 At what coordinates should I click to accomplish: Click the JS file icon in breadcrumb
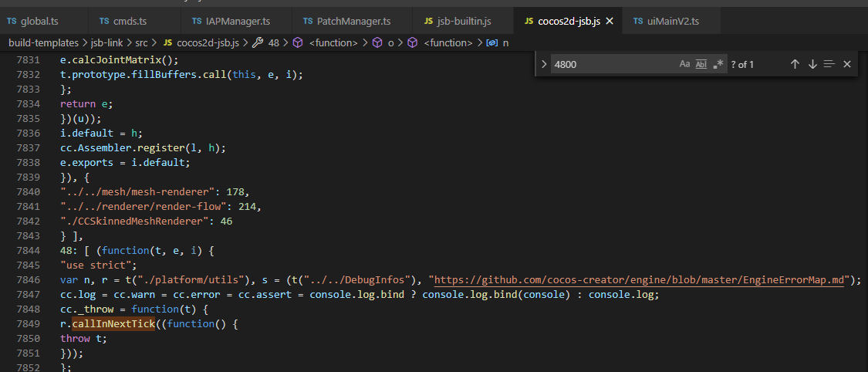coord(167,42)
